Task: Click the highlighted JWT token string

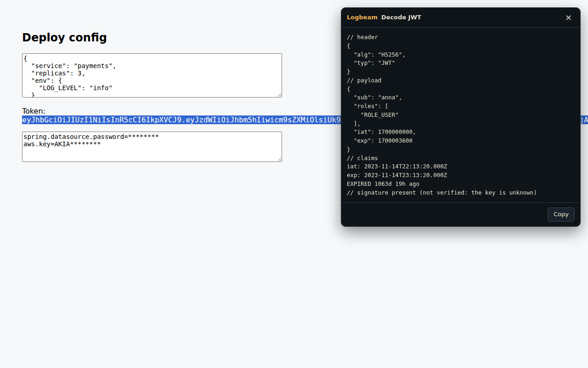Action: pyautogui.click(x=181, y=120)
